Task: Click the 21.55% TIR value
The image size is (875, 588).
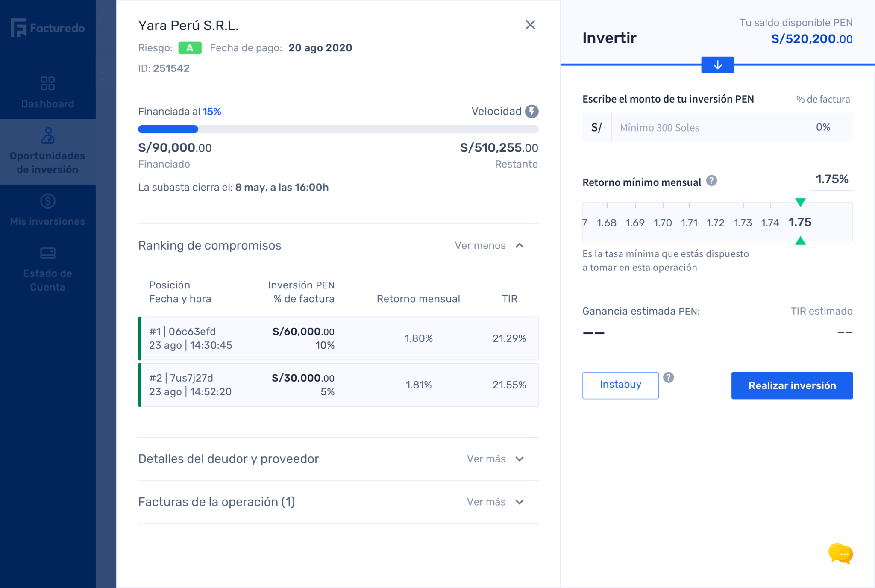Action: click(509, 385)
